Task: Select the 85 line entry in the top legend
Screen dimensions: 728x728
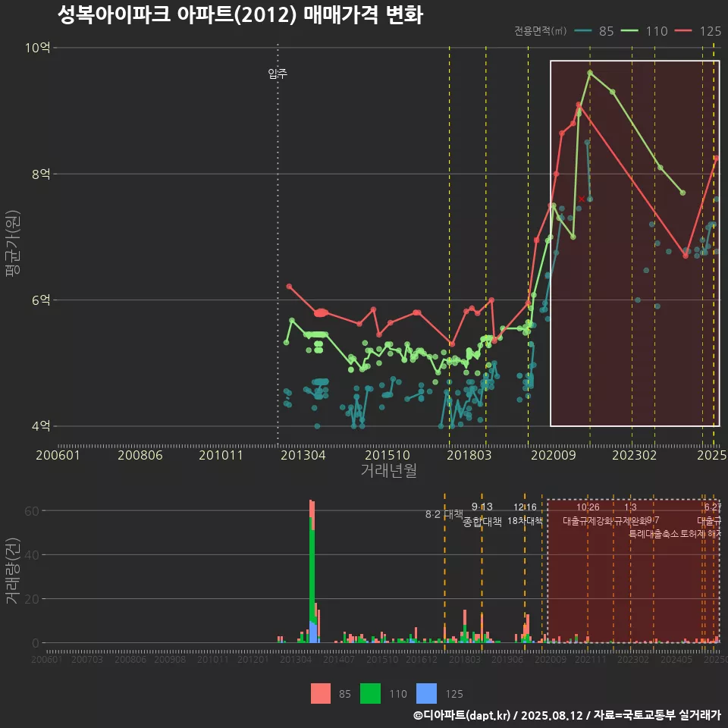Action: (x=594, y=31)
